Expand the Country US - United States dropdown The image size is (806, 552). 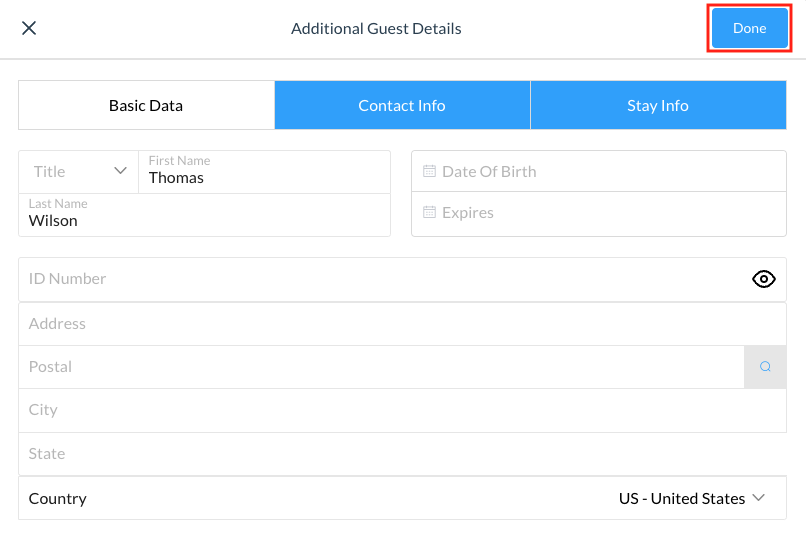[x=692, y=498]
